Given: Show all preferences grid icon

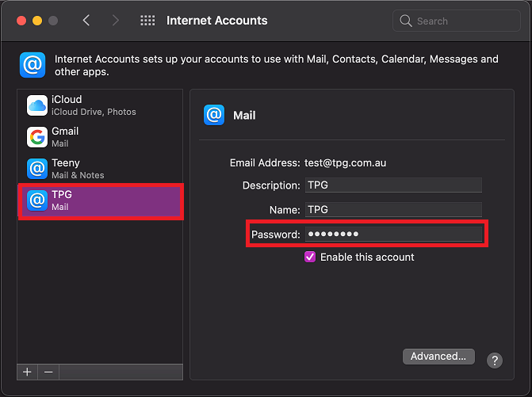Looking at the screenshot, I should pyautogui.click(x=147, y=21).
